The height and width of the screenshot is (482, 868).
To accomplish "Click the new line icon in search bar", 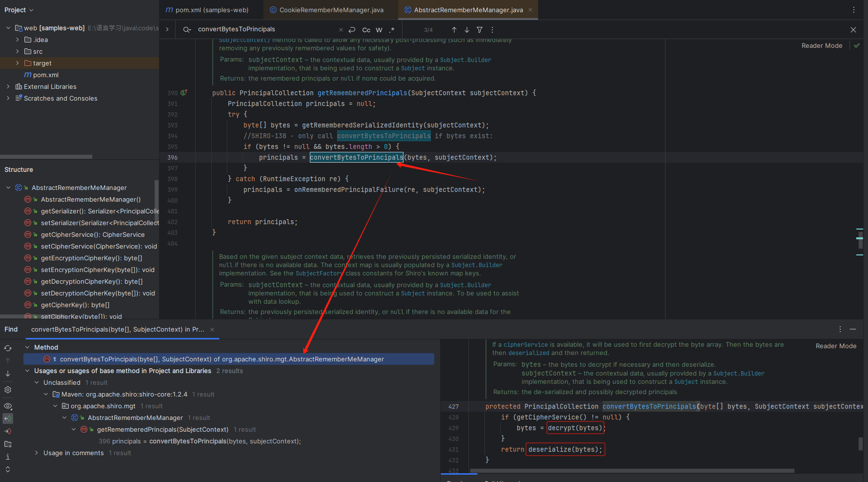I will tap(352, 30).
